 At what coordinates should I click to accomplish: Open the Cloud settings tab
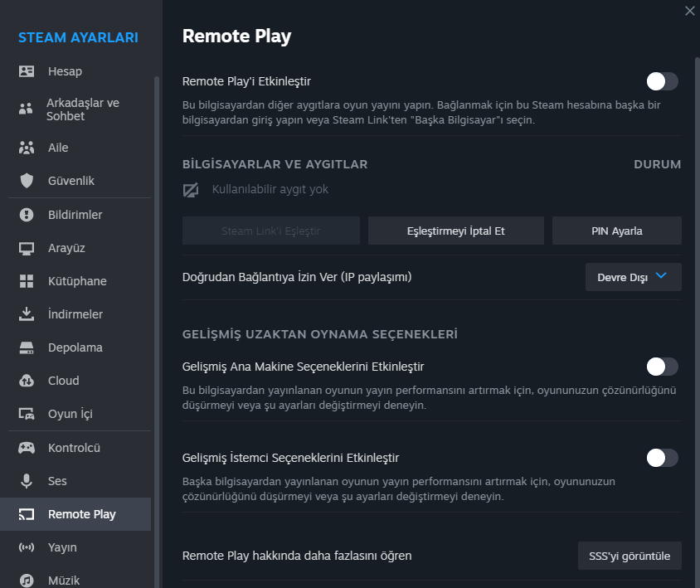point(64,381)
